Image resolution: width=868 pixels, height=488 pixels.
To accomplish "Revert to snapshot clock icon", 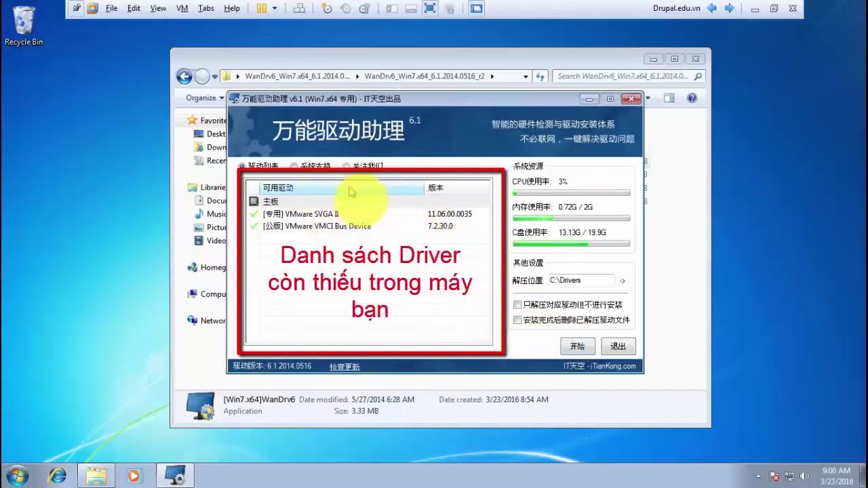I will (x=346, y=8).
